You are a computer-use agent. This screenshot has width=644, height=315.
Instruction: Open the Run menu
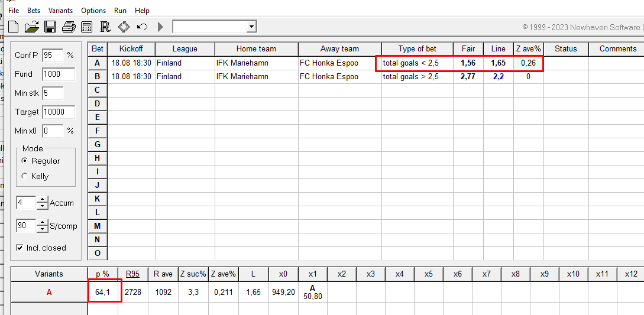click(x=120, y=11)
